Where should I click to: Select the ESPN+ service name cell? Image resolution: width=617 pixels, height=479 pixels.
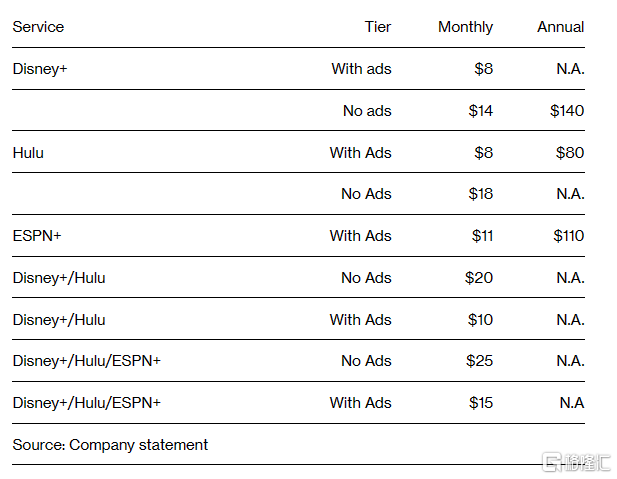coord(35,236)
